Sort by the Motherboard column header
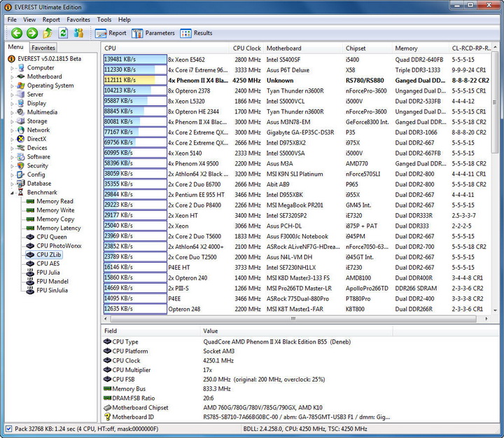The image size is (504, 438). pos(303,48)
